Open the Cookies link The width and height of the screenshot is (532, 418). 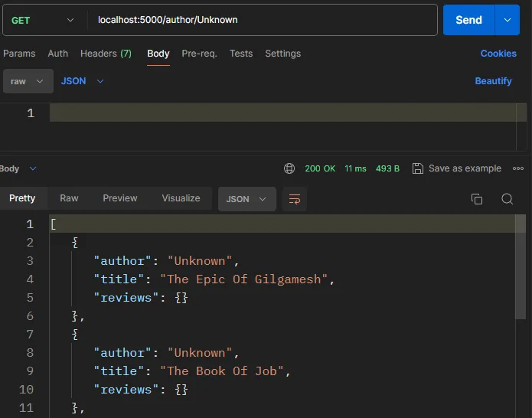pos(498,54)
